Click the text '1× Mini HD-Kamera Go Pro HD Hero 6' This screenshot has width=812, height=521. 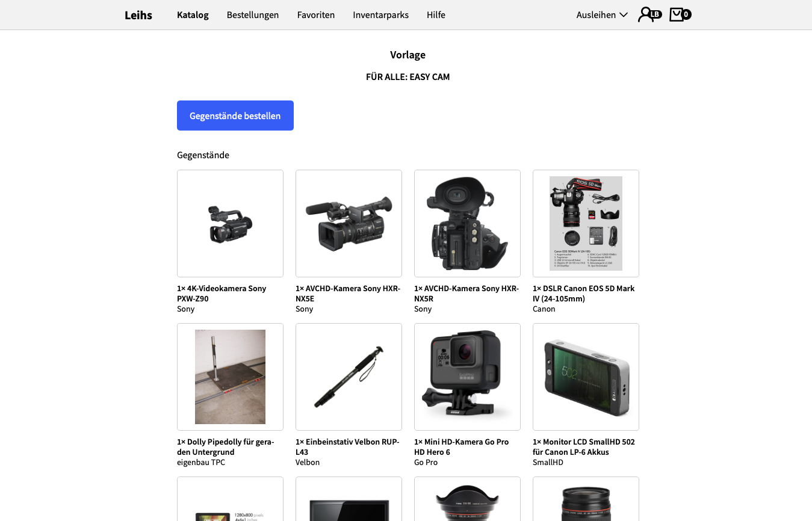tap(462, 447)
